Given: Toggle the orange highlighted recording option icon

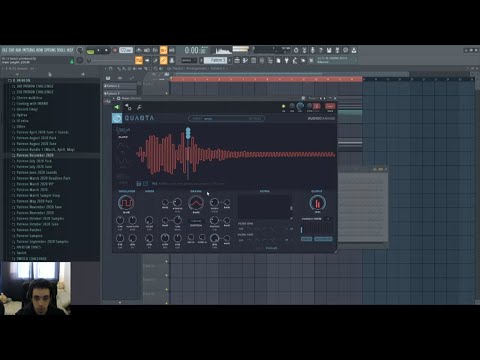Looking at the screenshot, I should pos(163,50).
